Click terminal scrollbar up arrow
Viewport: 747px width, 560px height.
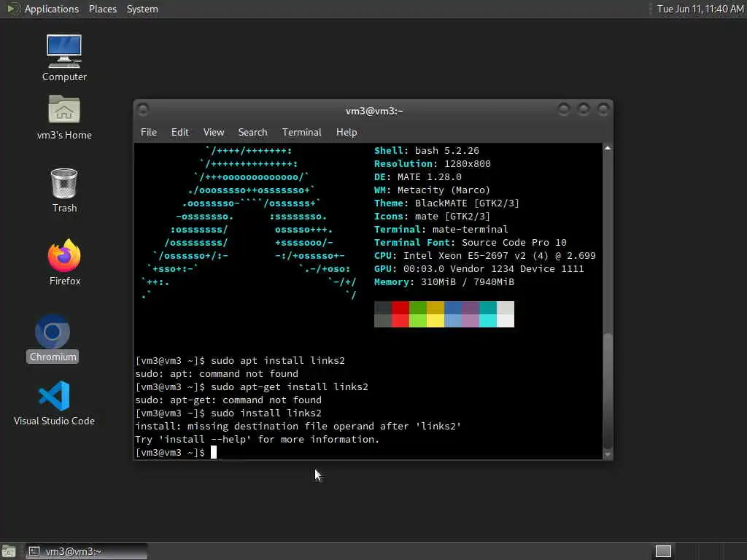(608, 149)
